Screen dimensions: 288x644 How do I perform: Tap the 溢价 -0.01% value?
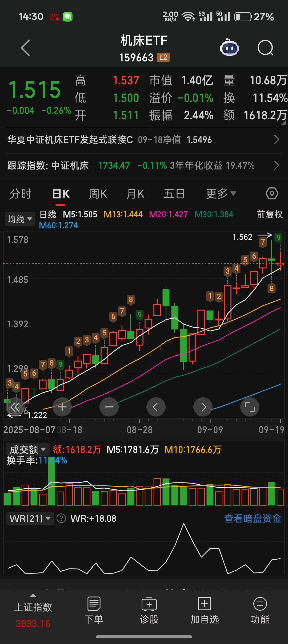pos(195,98)
